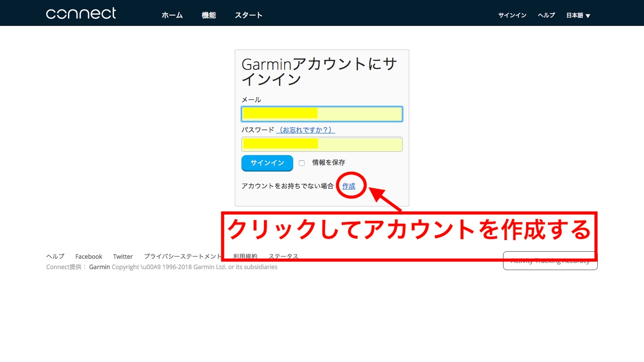The image size is (644, 362).
Task: Toggle the 情報を保存 checkbox
Action: pos(302,163)
